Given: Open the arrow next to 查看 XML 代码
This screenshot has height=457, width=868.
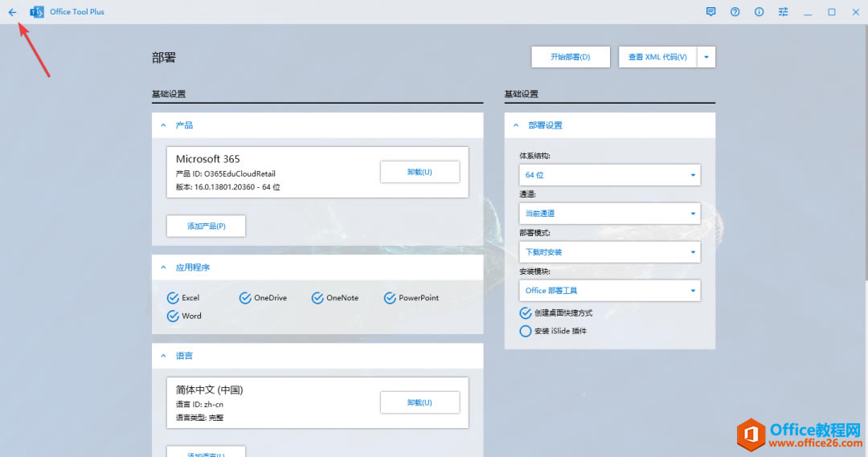Looking at the screenshot, I should pos(706,57).
